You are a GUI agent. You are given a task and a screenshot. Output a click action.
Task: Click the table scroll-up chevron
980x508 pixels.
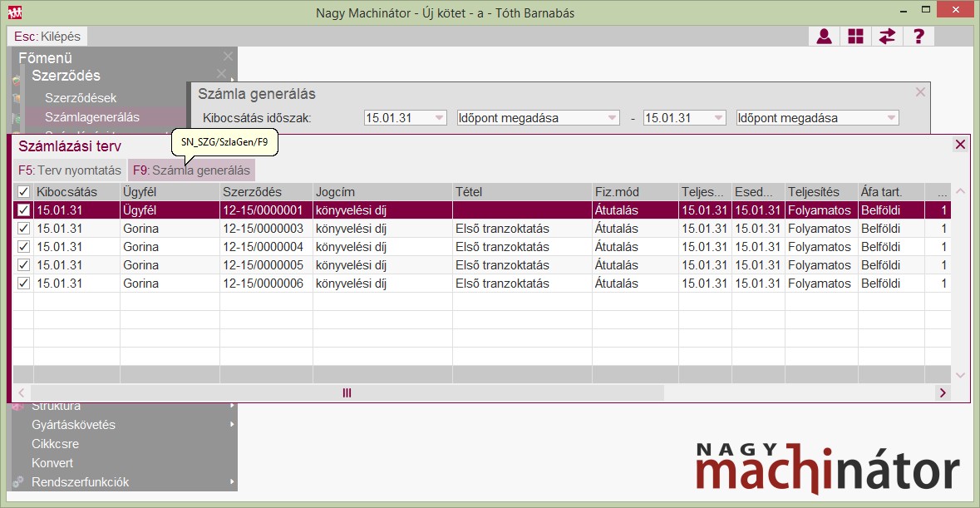(961, 191)
